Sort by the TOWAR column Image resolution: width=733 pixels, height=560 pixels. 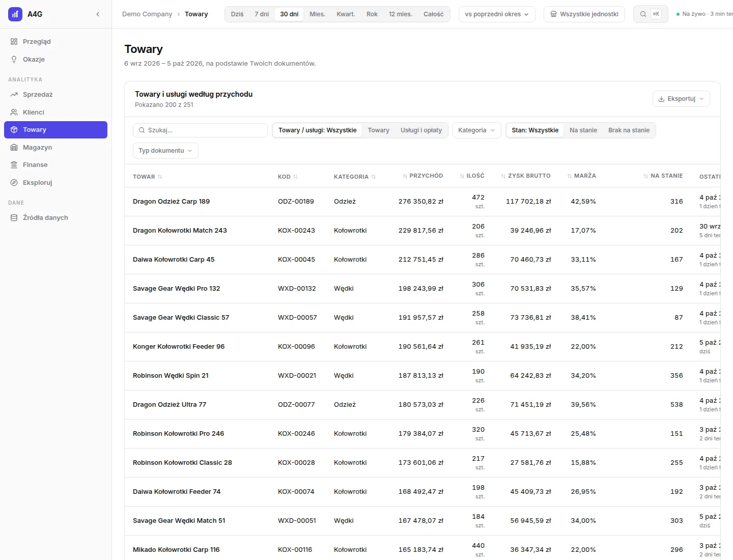click(147, 177)
